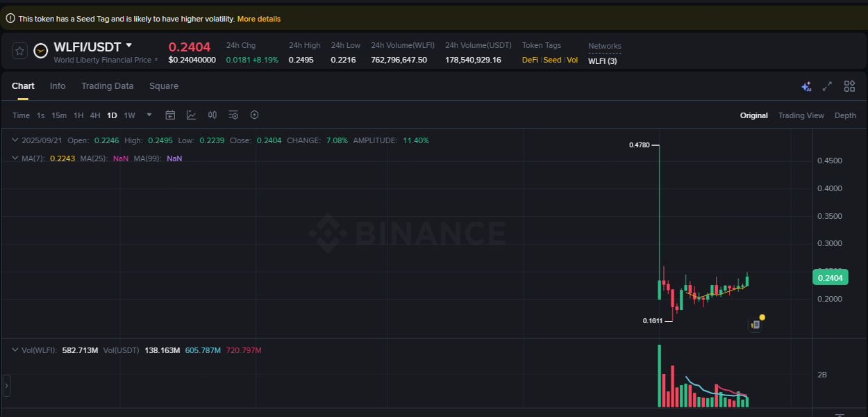Click the More details seed tag link
The image size is (868, 417).
tap(259, 19)
